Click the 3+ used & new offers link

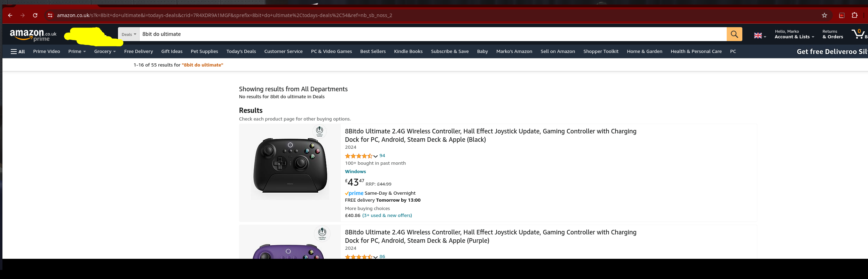tap(387, 216)
